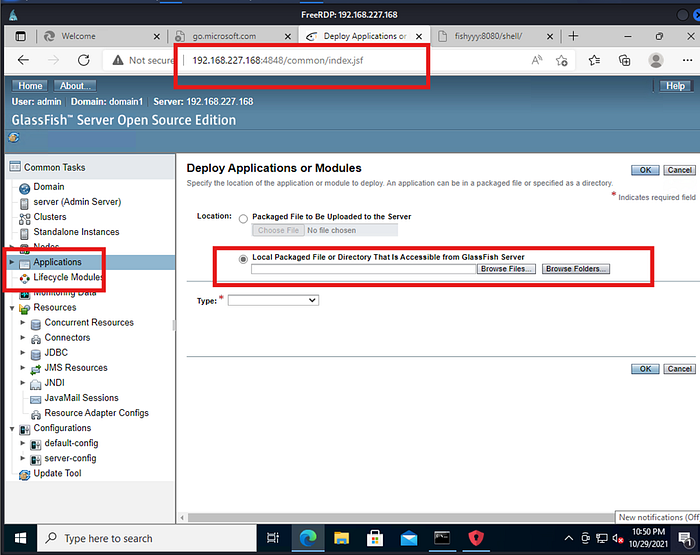The height and width of the screenshot is (555, 700).
Task: Click the bottom Cancel button
Action: point(679,369)
